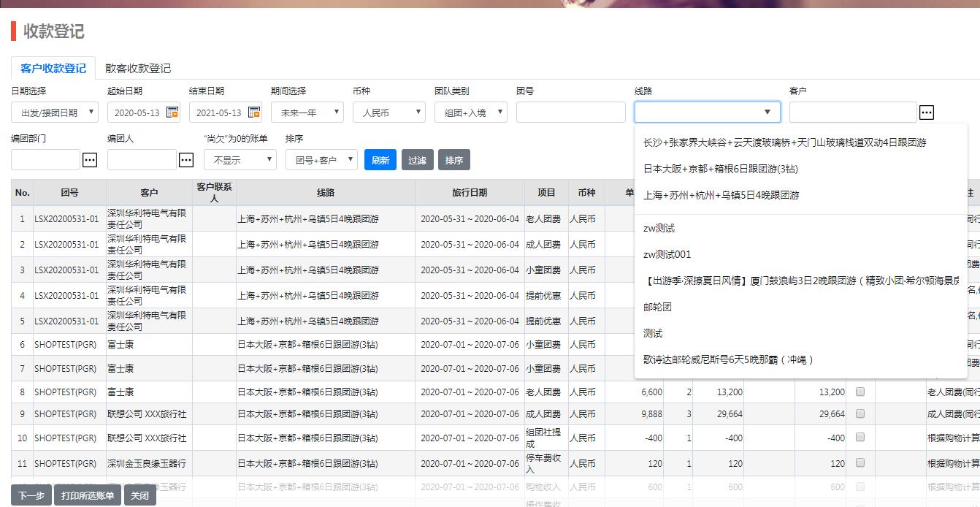Open the 日期选择 dropdown
Viewport: 980px width, 507px height.
(55, 113)
